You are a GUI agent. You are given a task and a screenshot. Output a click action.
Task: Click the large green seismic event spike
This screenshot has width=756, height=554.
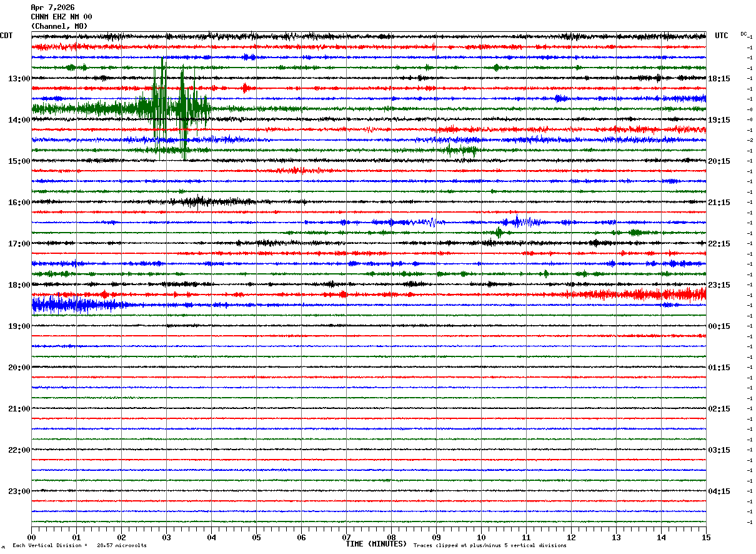172,108
